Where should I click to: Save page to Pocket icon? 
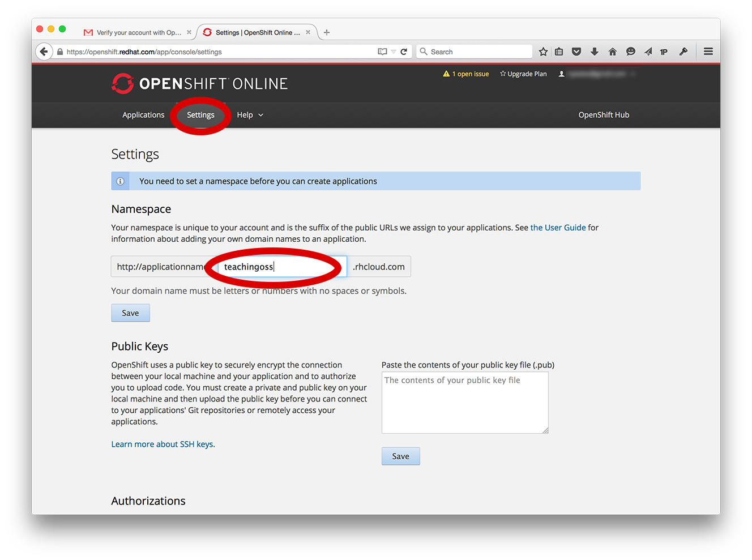point(576,52)
